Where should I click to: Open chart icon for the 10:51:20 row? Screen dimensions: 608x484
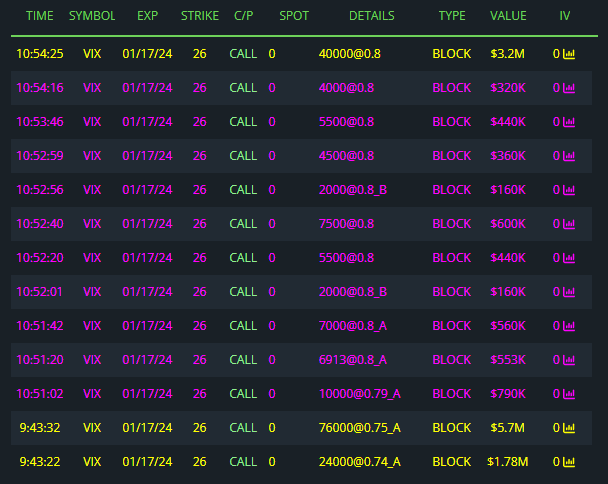[569, 360]
